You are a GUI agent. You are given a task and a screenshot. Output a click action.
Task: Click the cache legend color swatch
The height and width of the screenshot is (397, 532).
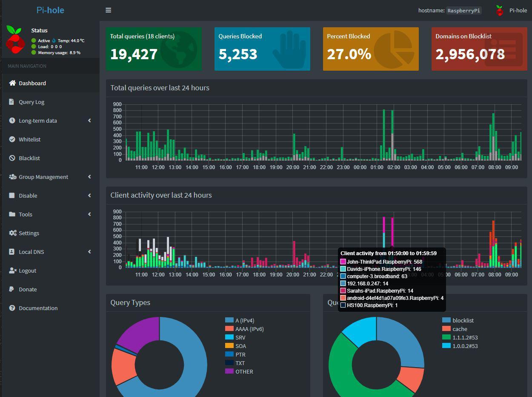pos(446,329)
